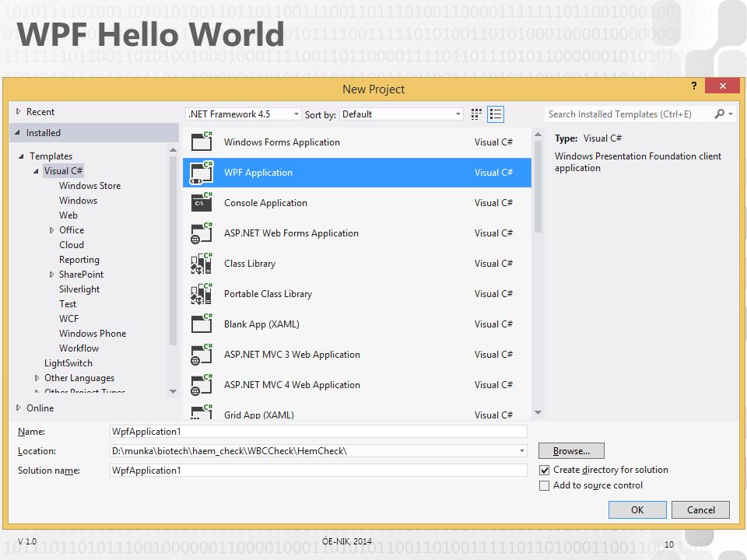This screenshot has height=560, width=747.
Task: Select the Windows item under Visual C#
Action: [78, 201]
